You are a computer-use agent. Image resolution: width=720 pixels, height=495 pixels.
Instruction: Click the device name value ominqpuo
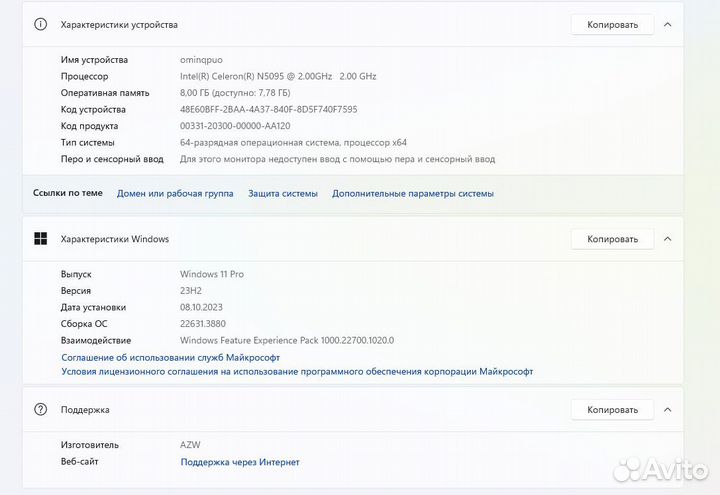[x=203, y=60]
